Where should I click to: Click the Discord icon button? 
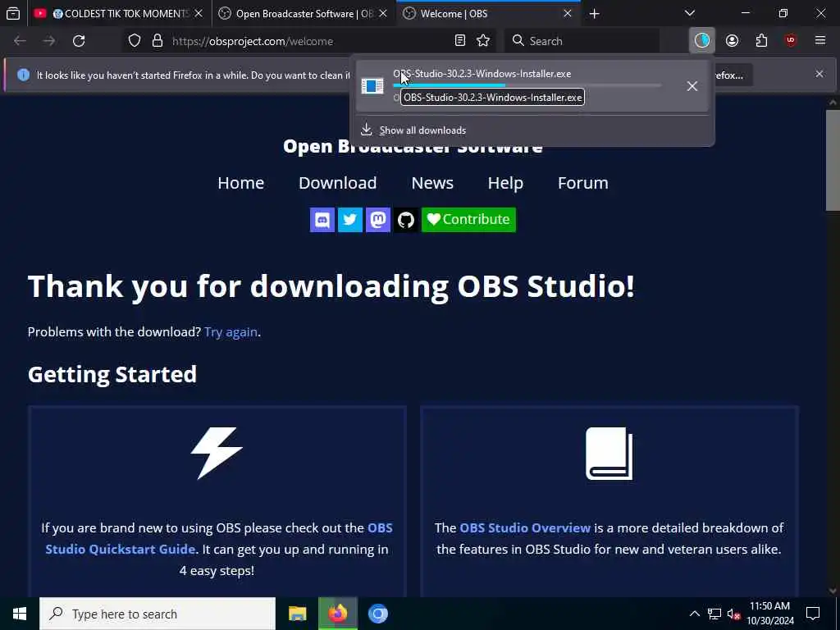coord(322,220)
